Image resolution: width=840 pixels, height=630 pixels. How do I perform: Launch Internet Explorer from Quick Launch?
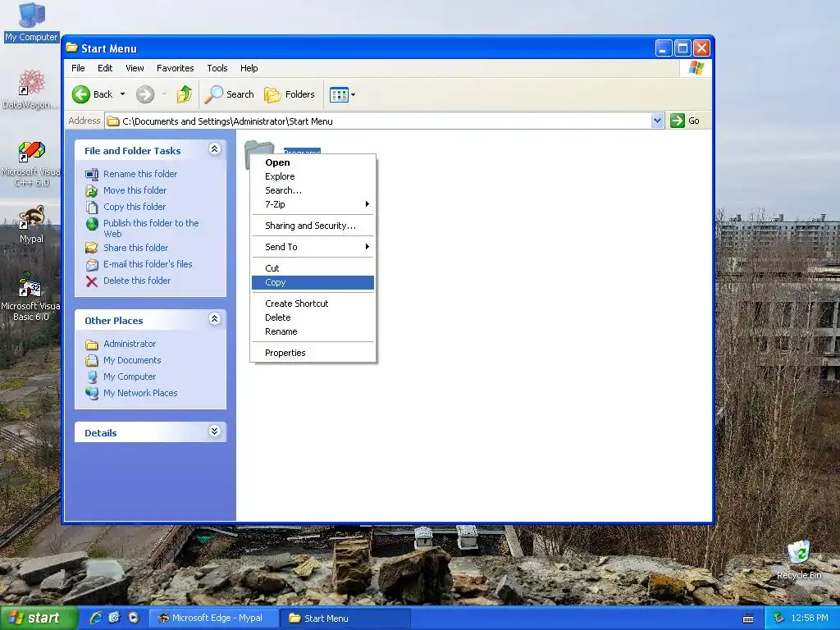coord(96,618)
